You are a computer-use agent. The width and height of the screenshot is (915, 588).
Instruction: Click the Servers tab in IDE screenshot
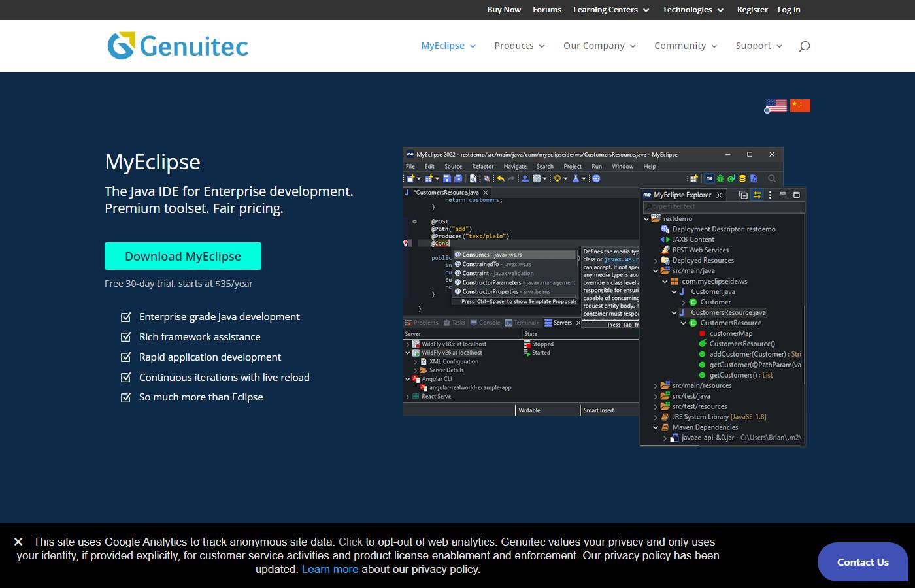pos(562,323)
